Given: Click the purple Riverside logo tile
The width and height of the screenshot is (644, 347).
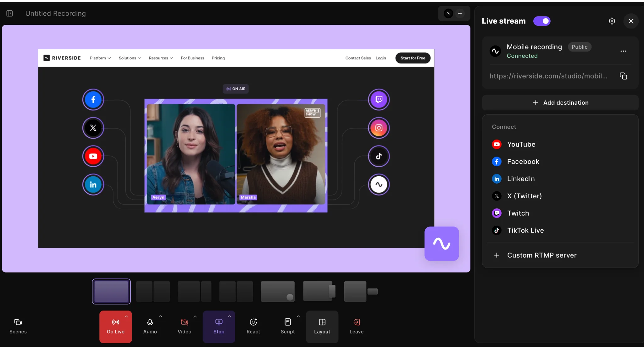Looking at the screenshot, I should click(x=441, y=244).
